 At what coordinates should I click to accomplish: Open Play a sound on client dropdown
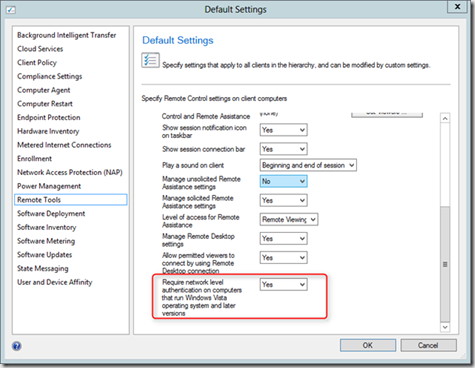308,165
